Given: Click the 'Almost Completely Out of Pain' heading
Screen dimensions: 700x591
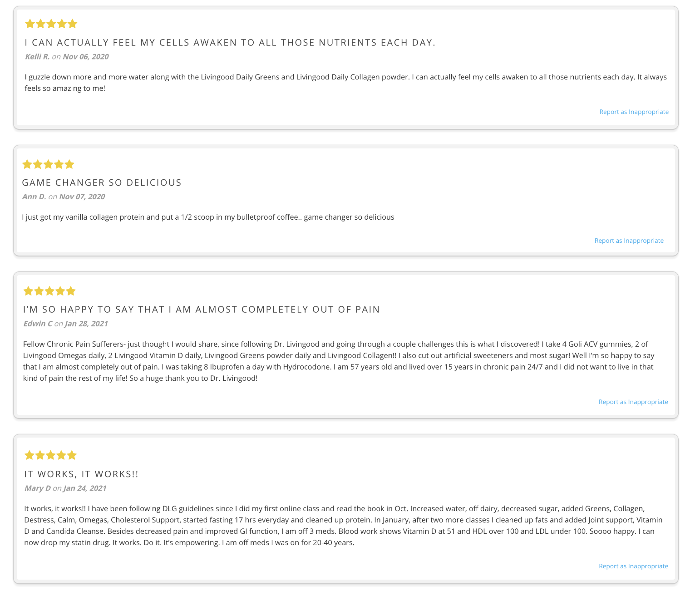Looking at the screenshot, I should (x=202, y=310).
